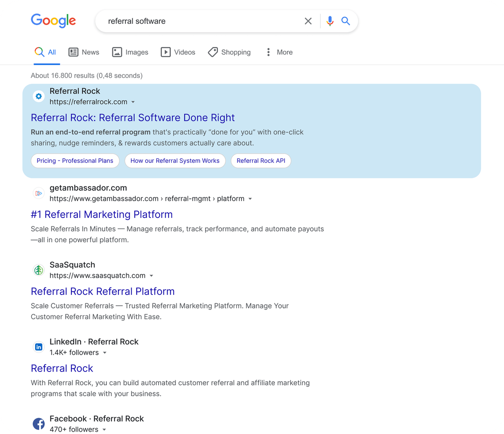Open dropdown arrow beside getambassador.com URL
The height and width of the screenshot is (434, 504).
(x=250, y=199)
